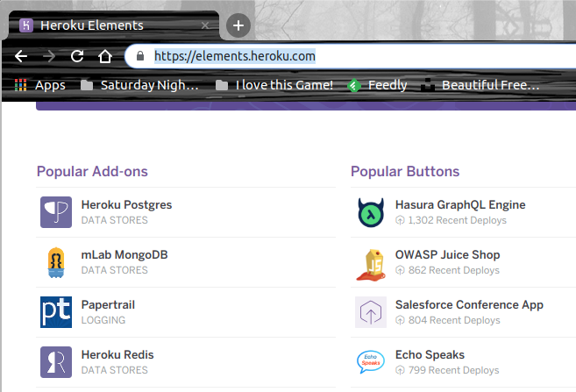Click the Heroku Redis icon

point(56,362)
